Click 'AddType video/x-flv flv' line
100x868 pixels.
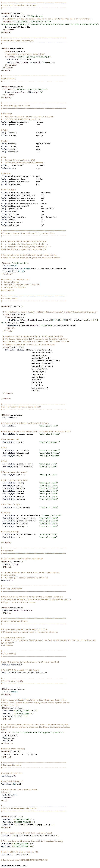20,152
